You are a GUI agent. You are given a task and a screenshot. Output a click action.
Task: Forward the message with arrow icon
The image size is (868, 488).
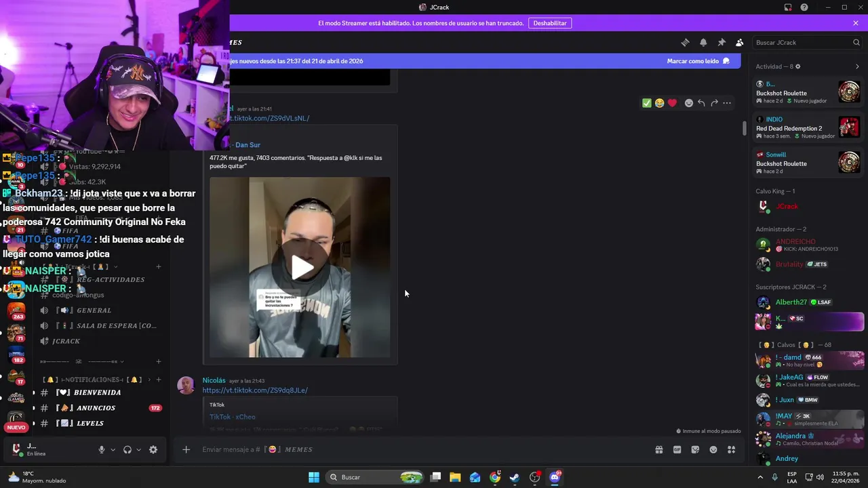714,103
